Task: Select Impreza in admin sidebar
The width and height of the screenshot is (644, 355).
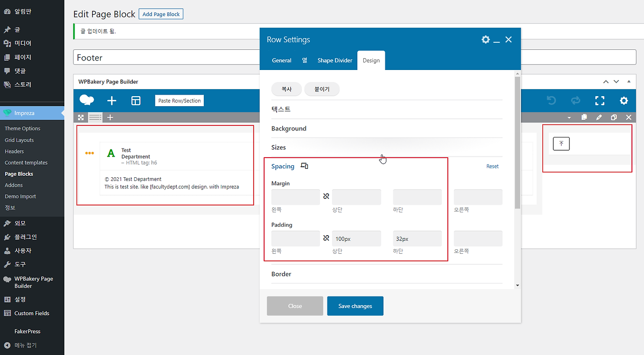Action: pyautogui.click(x=32, y=113)
